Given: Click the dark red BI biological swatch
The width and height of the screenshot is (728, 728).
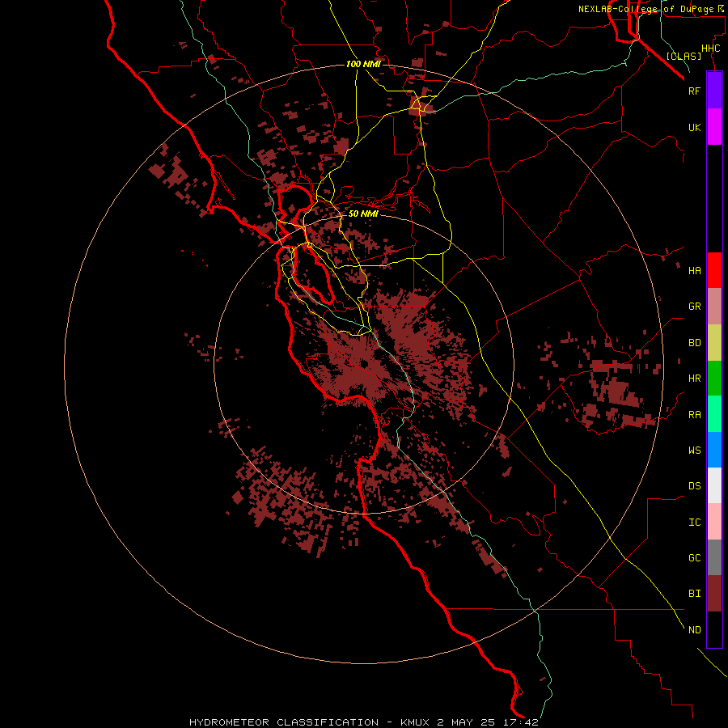Looking at the screenshot, I should tap(714, 594).
